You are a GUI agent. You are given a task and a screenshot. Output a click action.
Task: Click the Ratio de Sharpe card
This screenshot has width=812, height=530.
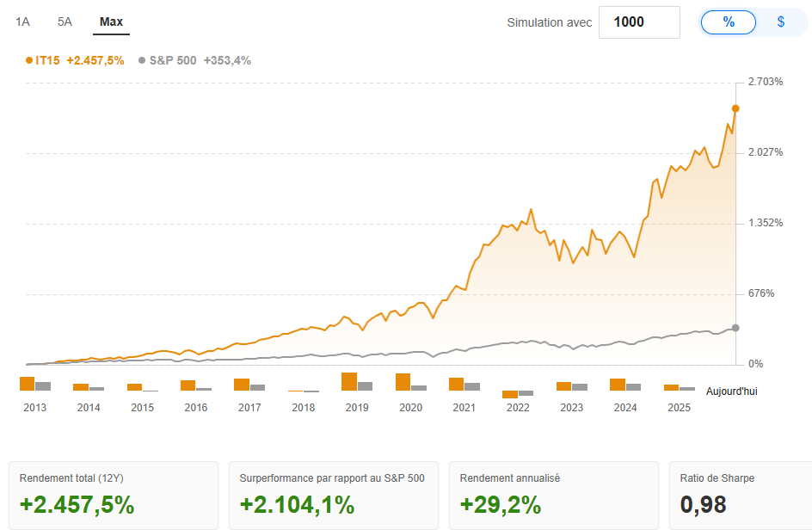(740, 495)
